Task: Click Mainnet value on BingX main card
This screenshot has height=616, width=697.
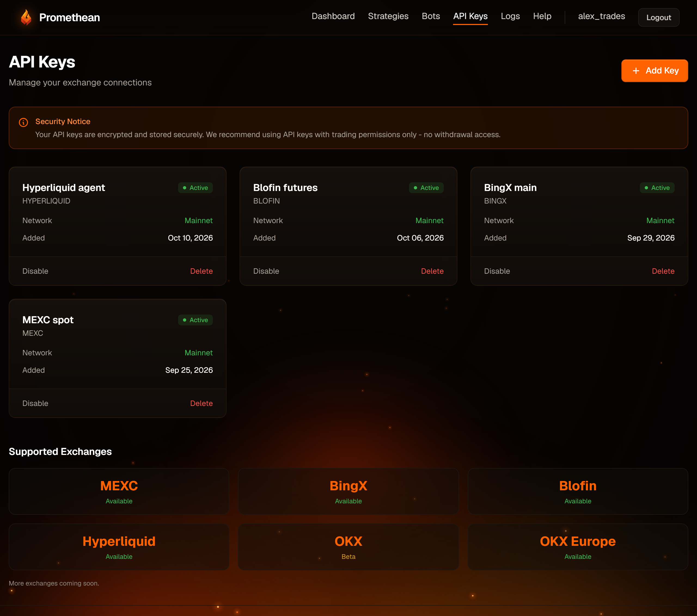Action: tap(660, 220)
